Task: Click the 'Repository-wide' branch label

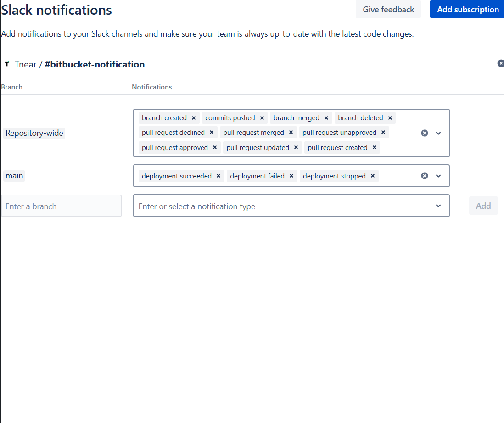Action: pos(34,133)
